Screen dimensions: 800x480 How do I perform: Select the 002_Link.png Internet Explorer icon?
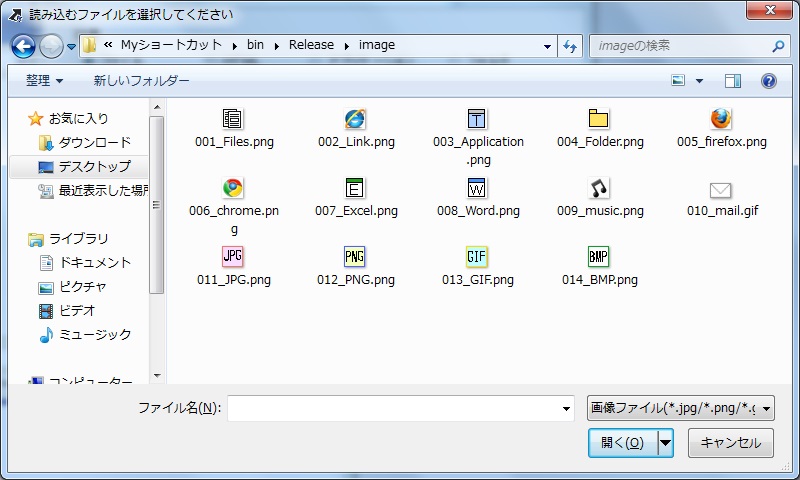pyautogui.click(x=355, y=118)
